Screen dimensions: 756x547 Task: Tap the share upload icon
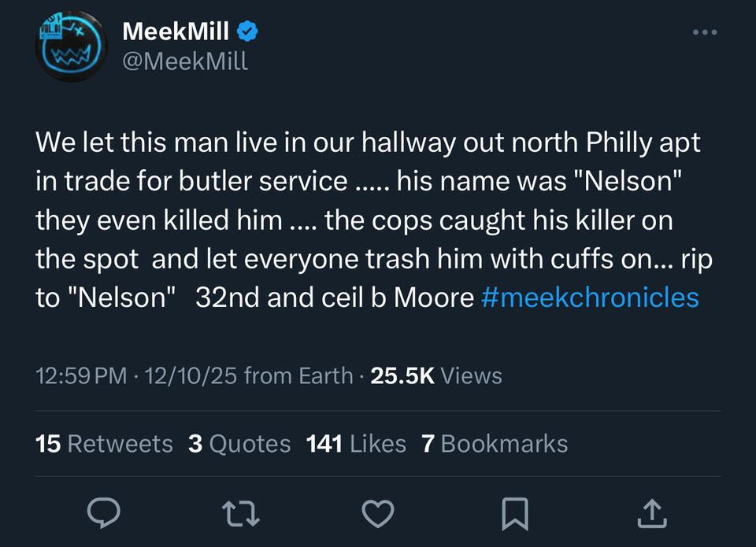click(652, 514)
